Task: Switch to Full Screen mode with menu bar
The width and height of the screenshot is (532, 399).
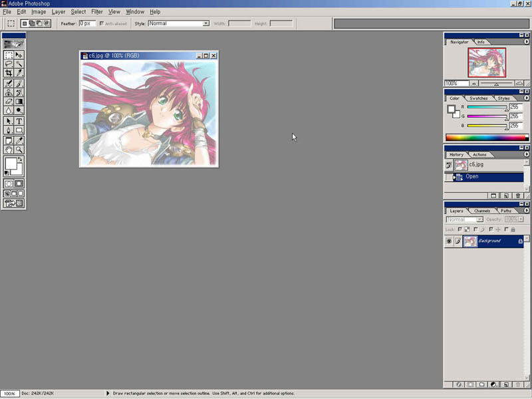Action: [14, 194]
